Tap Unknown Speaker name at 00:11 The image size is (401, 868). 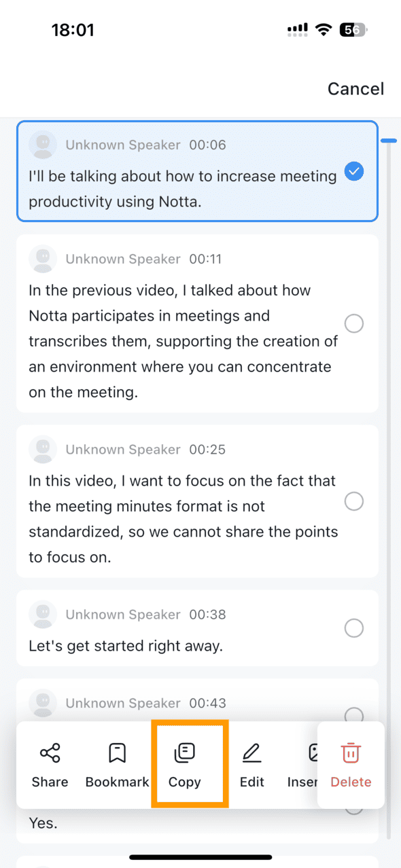point(123,259)
